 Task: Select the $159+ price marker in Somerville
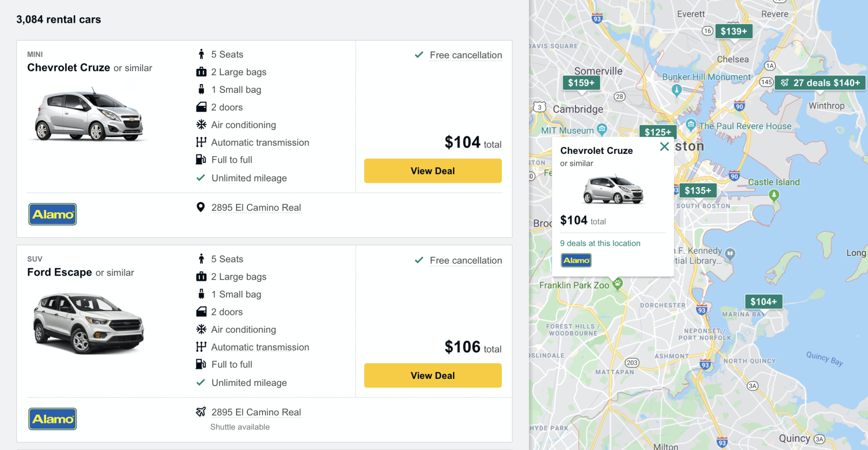pos(581,83)
